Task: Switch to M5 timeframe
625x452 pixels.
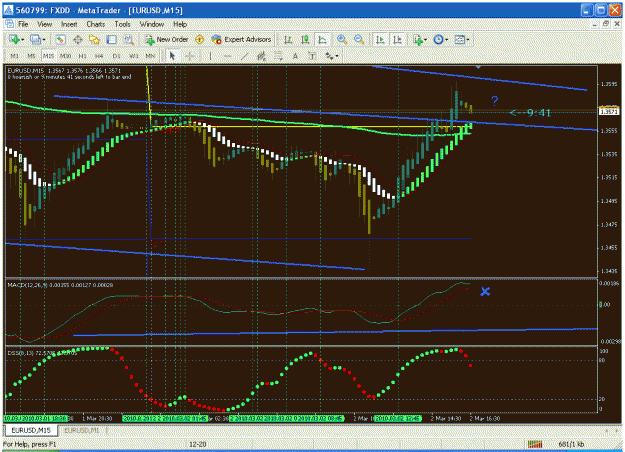Action: pos(31,56)
